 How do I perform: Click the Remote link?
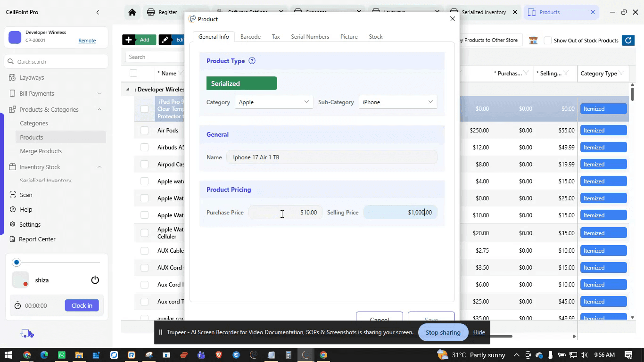[87, 41]
